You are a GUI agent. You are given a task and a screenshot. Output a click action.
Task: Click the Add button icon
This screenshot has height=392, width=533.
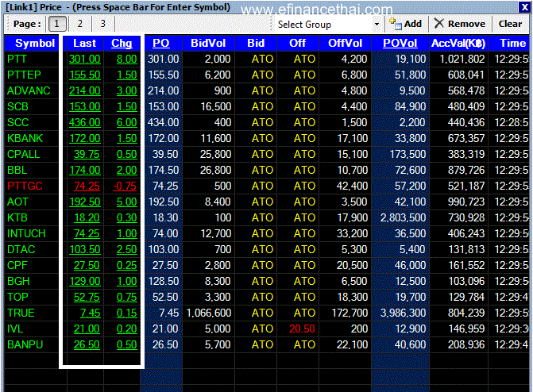pyautogui.click(x=395, y=24)
